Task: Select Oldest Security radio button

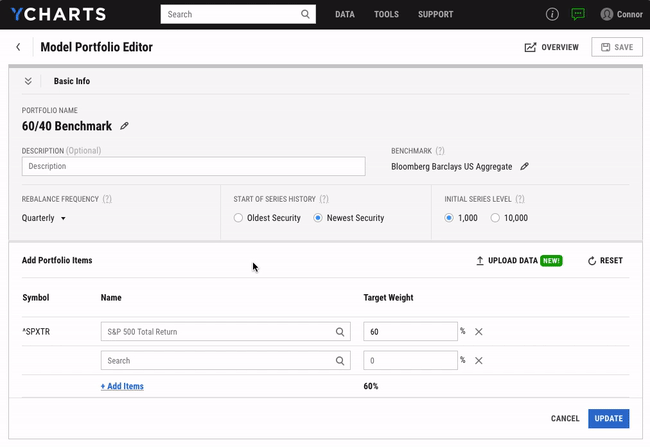Action: 238,218
